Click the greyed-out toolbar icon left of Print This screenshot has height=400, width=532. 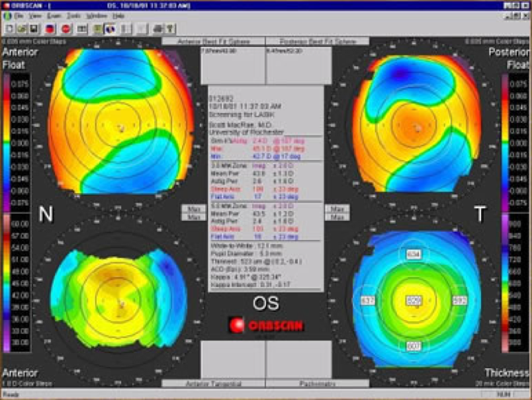[x=142, y=29]
